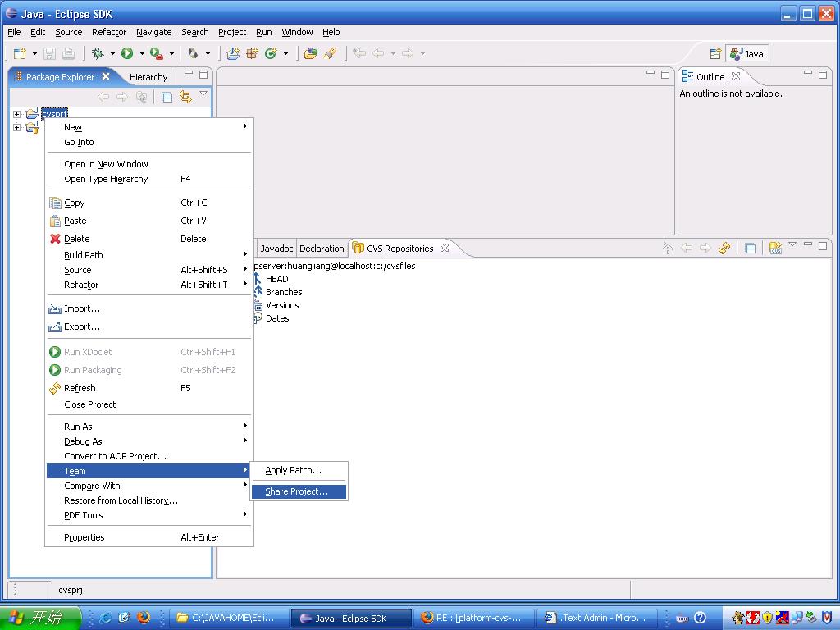Maximize the editor area
The width and height of the screenshot is (840, 630).
[x=665, y=75]
